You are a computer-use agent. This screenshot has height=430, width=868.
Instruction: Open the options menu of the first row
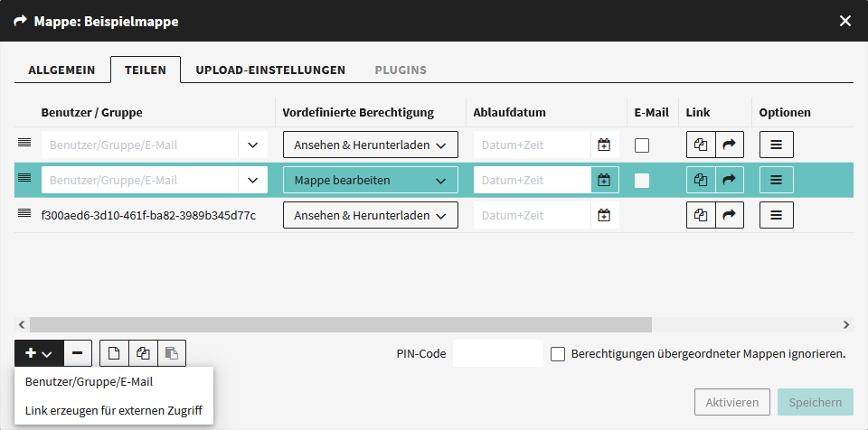[x=777, y=145]
